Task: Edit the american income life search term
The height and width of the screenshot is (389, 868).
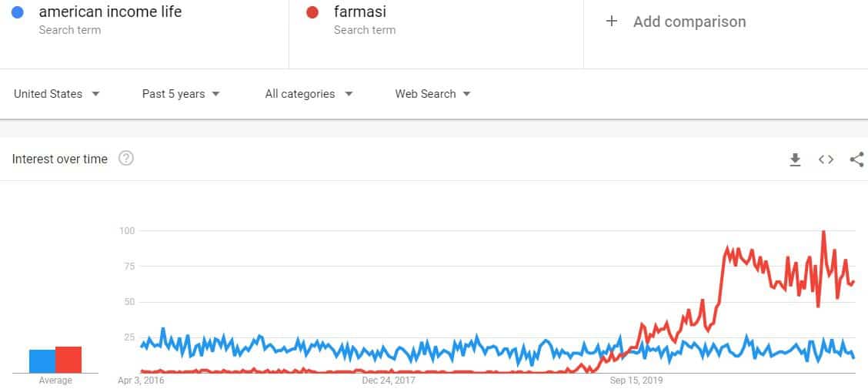Action: click(x=110, y=11)
